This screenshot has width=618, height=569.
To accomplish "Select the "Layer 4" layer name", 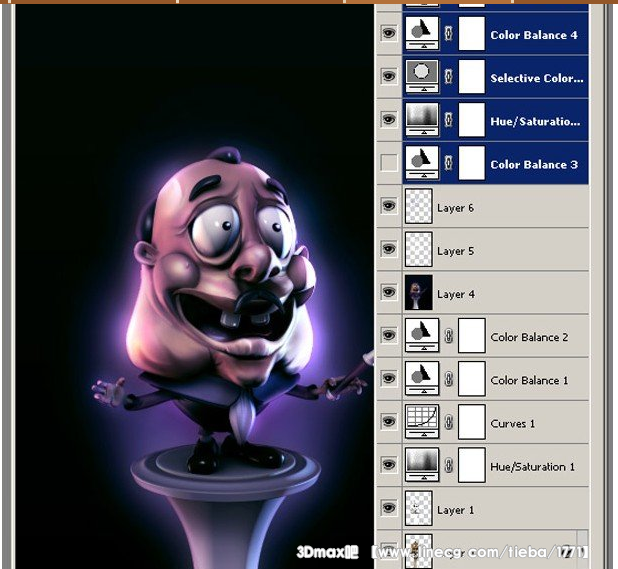I will pos(456,294).
